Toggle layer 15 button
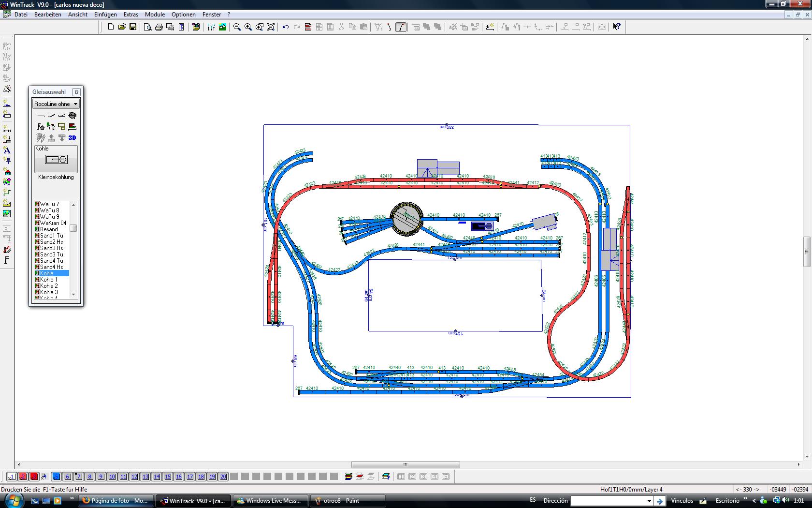The height and width of the screenshot is (508, 812). click(x=168, y=477)
